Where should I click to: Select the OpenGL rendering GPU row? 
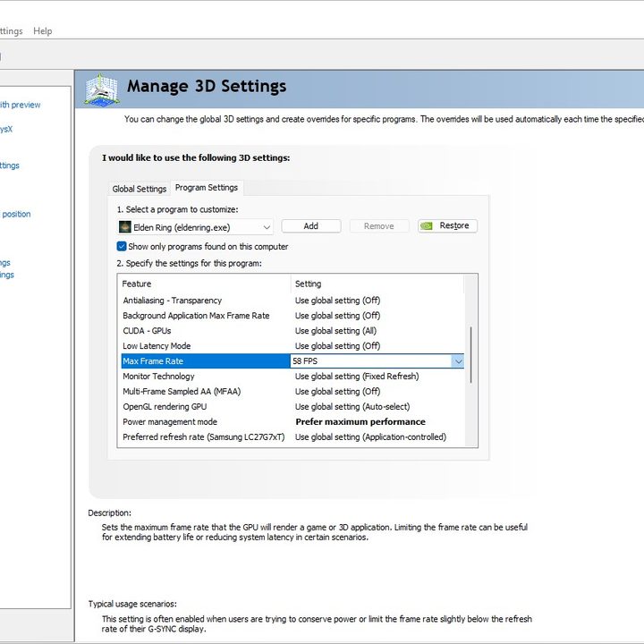pyautogui.click(x=292, y=407)
